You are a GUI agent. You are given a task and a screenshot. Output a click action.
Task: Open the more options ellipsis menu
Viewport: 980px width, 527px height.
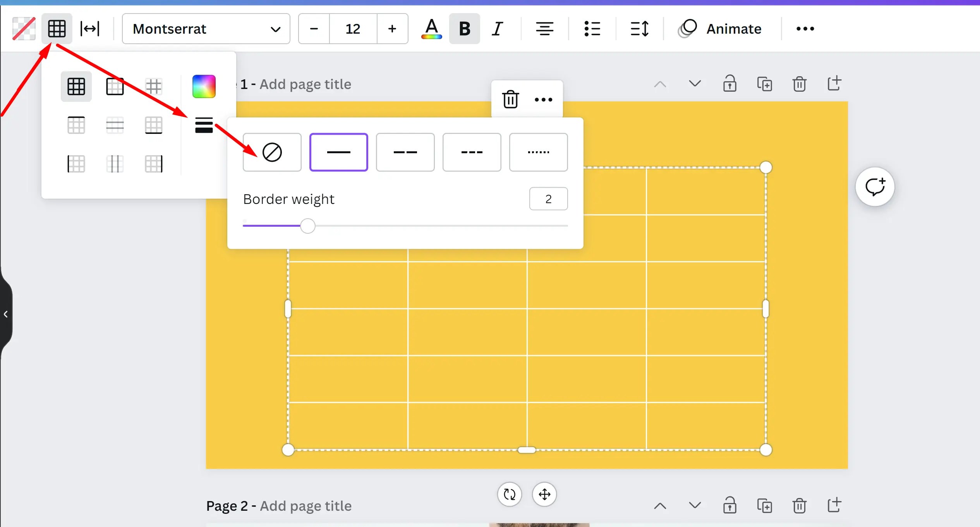click(x=804, y=28)
